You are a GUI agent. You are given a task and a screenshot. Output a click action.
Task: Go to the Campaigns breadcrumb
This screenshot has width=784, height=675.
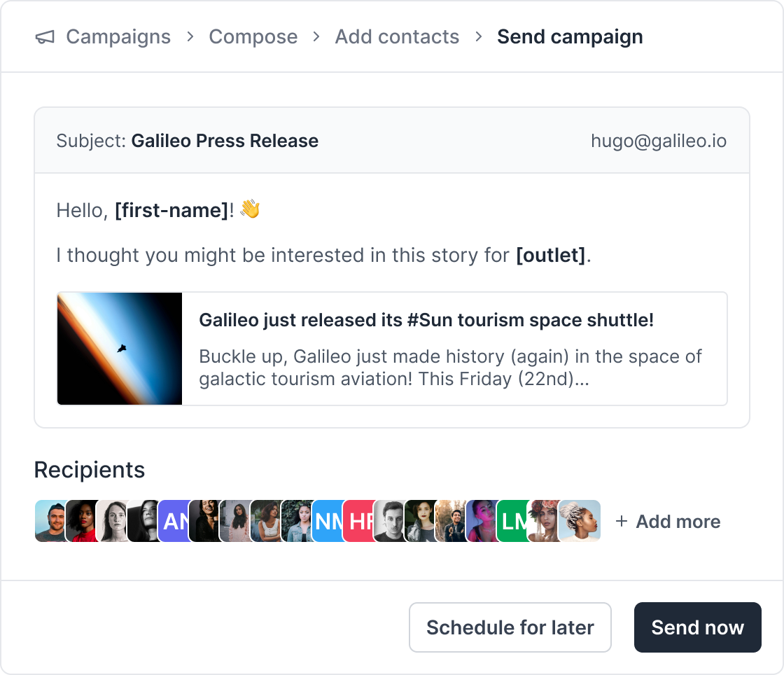pos(118,36)
